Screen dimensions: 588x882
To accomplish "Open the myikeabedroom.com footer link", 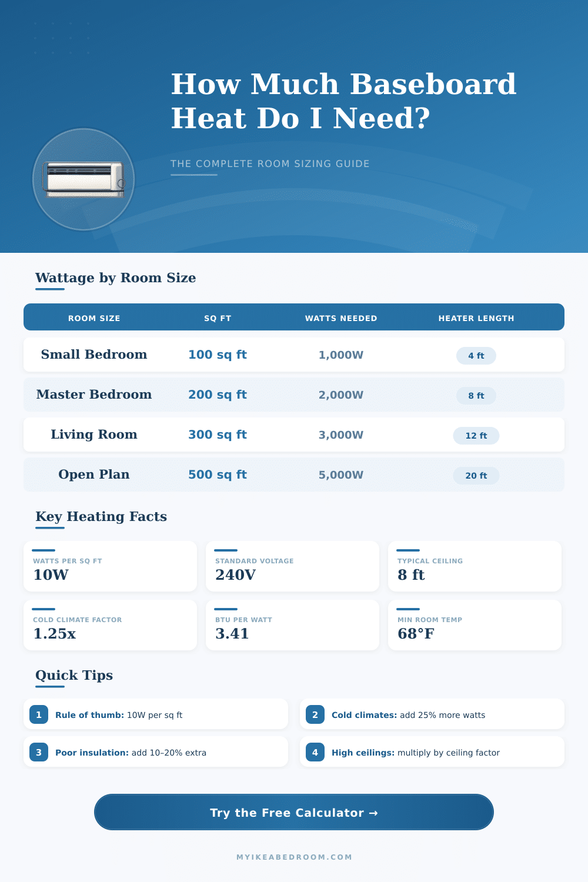I will coord(294,857).
